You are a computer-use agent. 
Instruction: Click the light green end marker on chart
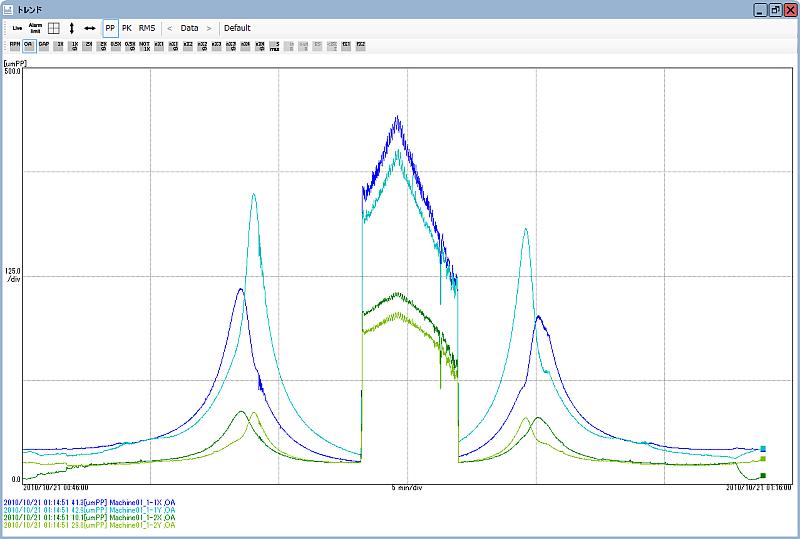[763, 459]
